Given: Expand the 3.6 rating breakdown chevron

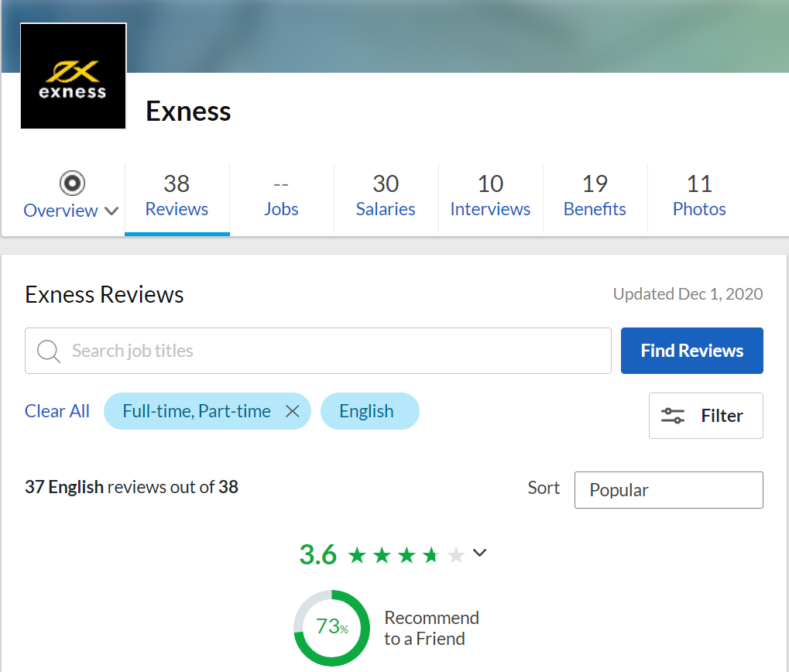Looking at the screenshot, I should click(x=479, y=553).
